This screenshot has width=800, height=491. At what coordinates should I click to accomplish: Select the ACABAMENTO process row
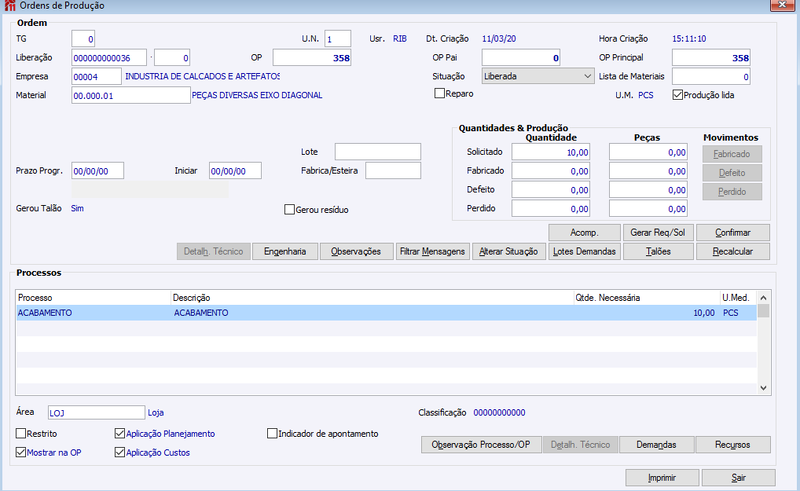tap(386, 313)
